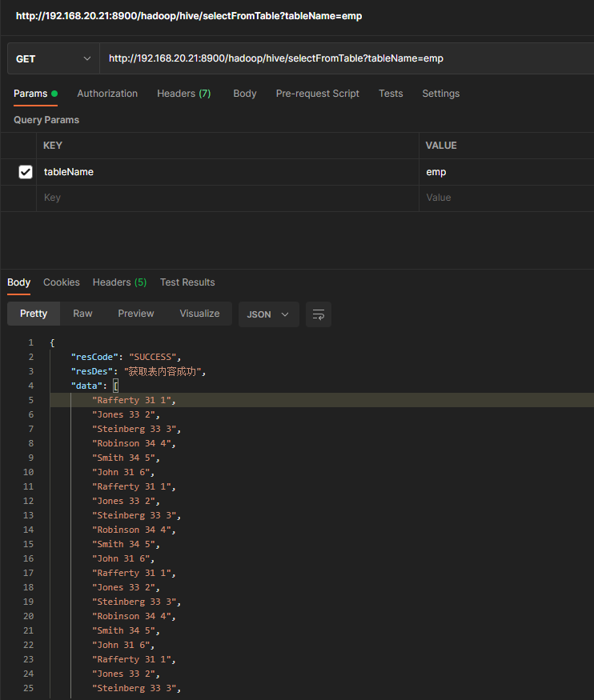This screenshot has height=700, width=594.
Task: Click the KEY column header
Action: click(x=53, y=146)
